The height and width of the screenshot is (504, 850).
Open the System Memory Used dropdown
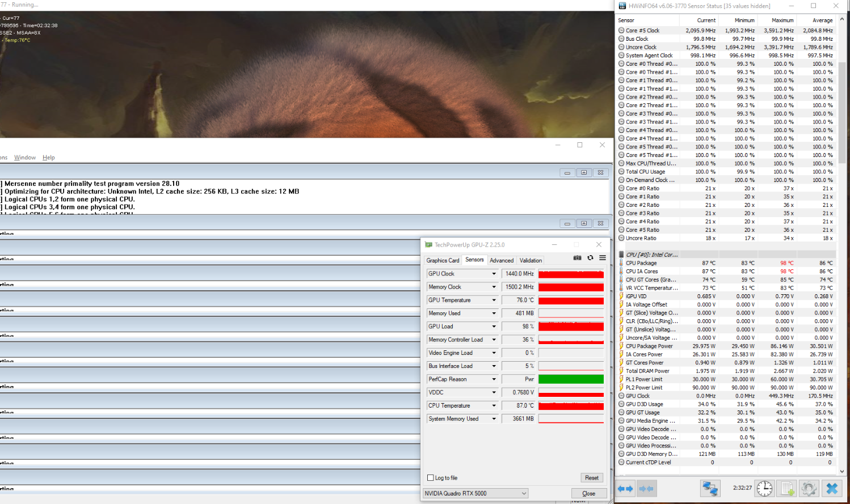coord(494,419)
